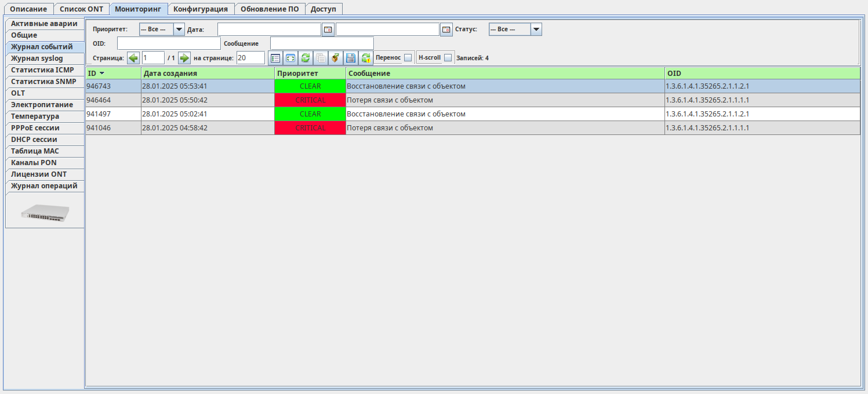
Task: Open the OLT sidebar section
Action: pos(45,93)
